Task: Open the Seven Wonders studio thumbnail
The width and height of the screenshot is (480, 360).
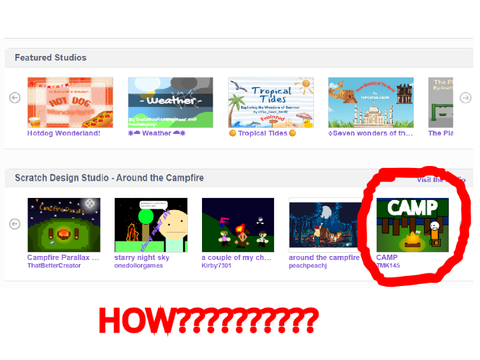Action: pos(371,102)
